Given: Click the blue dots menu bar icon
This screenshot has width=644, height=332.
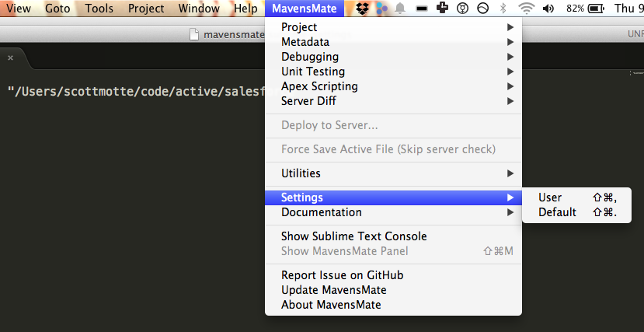Looking at the screenshot, I should coord(381,9).
